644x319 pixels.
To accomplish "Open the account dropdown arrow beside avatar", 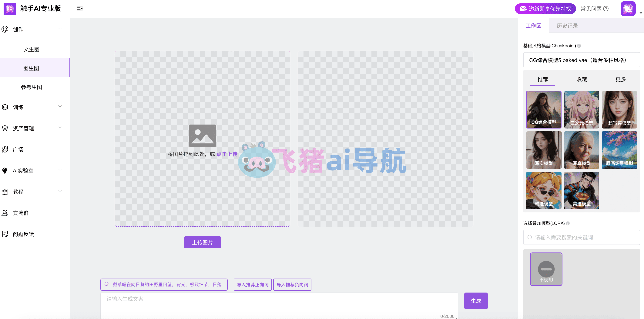I will click(641, 13).
